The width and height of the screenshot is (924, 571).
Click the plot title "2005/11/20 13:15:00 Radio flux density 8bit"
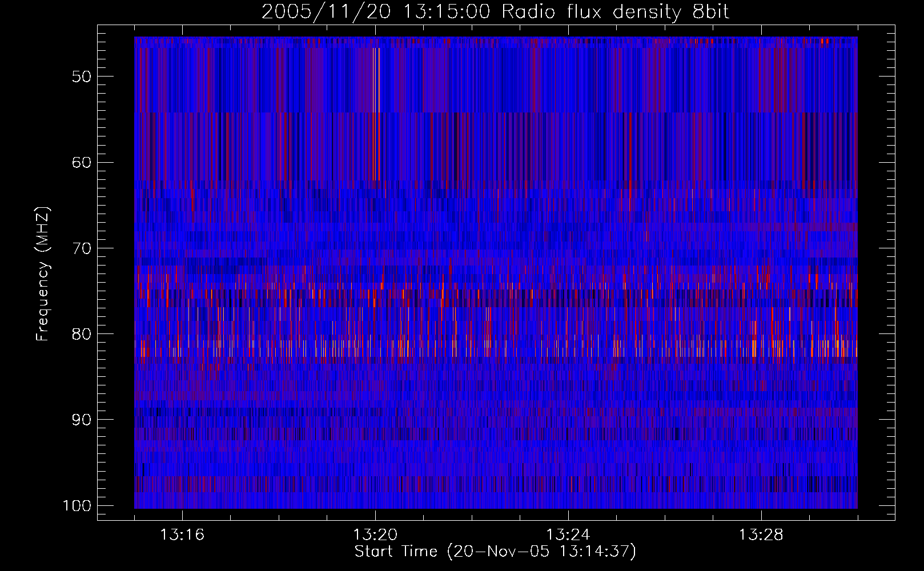495,12
